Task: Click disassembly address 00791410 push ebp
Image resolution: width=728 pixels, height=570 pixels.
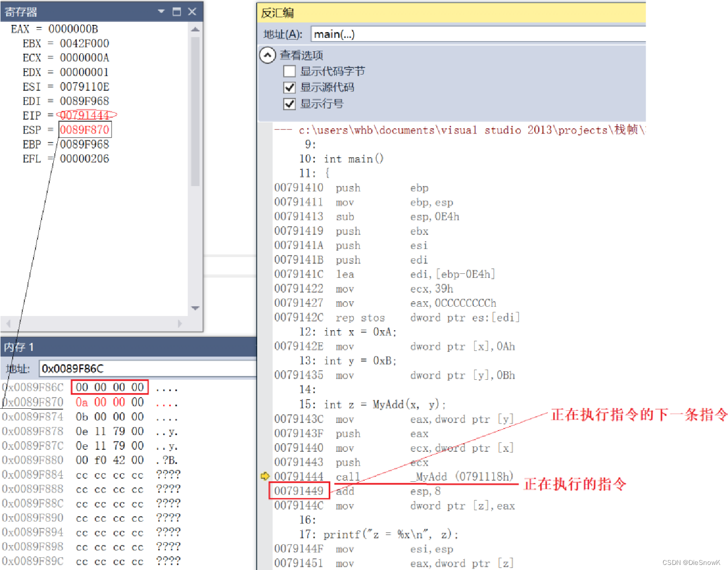Action: 299,188
